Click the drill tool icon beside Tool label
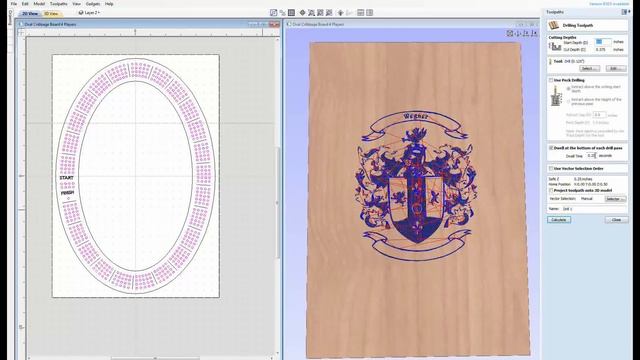 tap(550, 62)
